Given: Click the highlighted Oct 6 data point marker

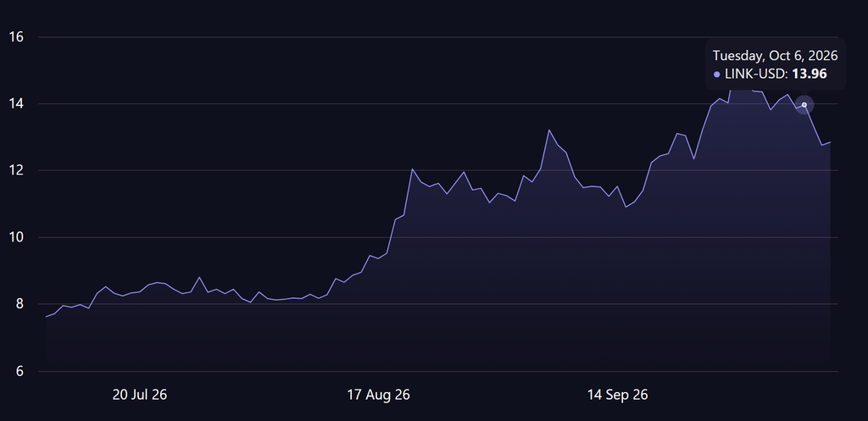Looking at the screenshot, I should [804, 104].
